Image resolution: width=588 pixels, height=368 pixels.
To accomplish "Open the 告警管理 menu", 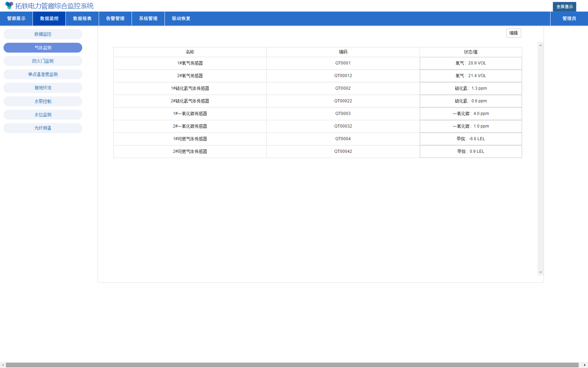I will (x=115, y=19).
